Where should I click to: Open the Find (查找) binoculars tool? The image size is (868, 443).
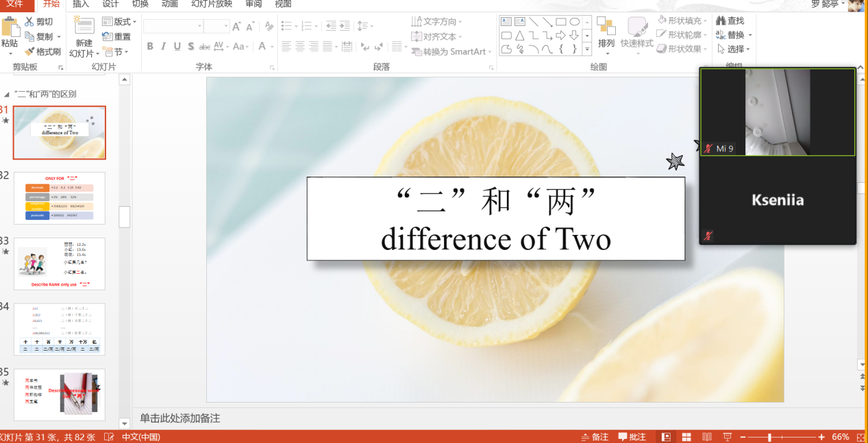[x=730, y=21]
